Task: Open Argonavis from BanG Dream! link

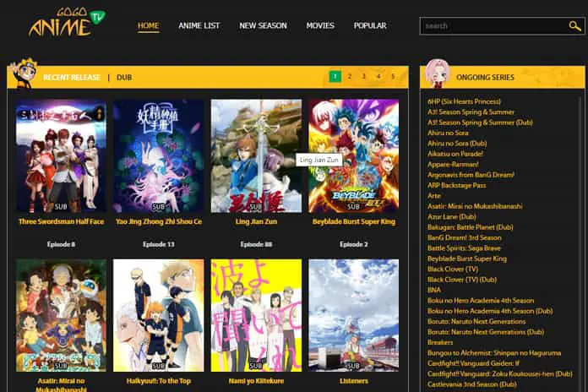Action: coord(471,175)
